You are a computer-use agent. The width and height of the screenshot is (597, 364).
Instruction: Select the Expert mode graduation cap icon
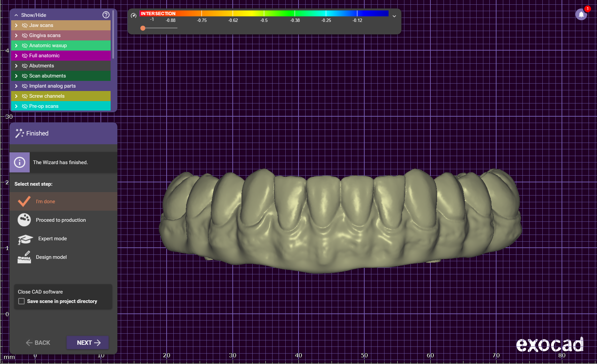[25, 239]
